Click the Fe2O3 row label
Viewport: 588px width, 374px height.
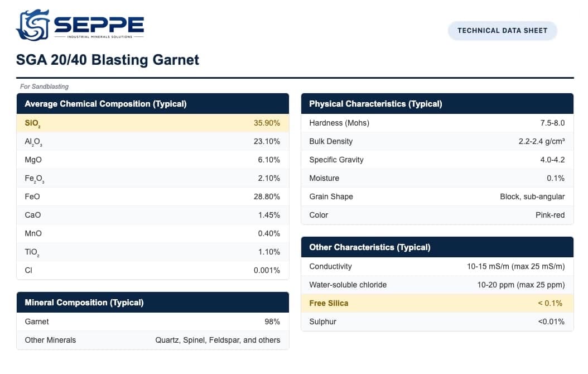35,179
